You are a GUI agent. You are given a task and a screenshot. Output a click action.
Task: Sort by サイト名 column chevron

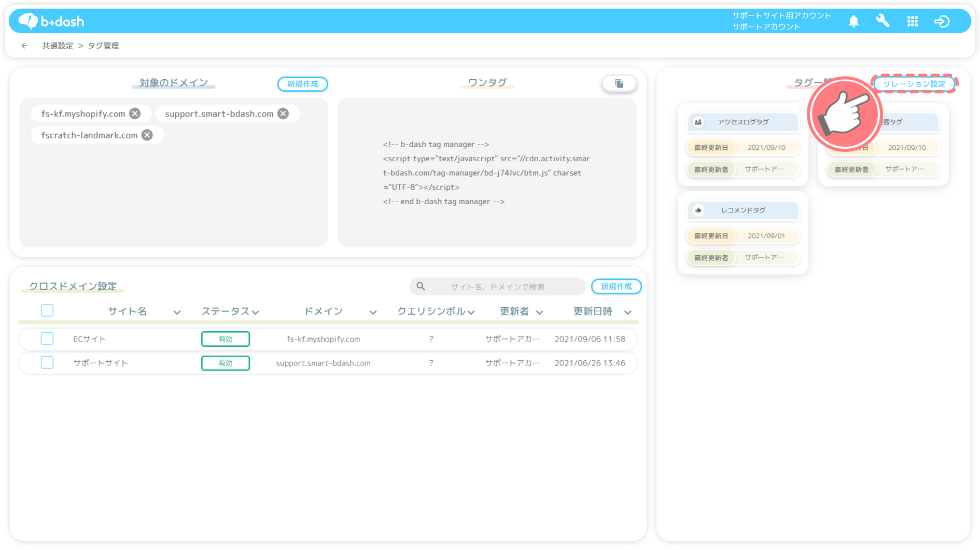177,313
